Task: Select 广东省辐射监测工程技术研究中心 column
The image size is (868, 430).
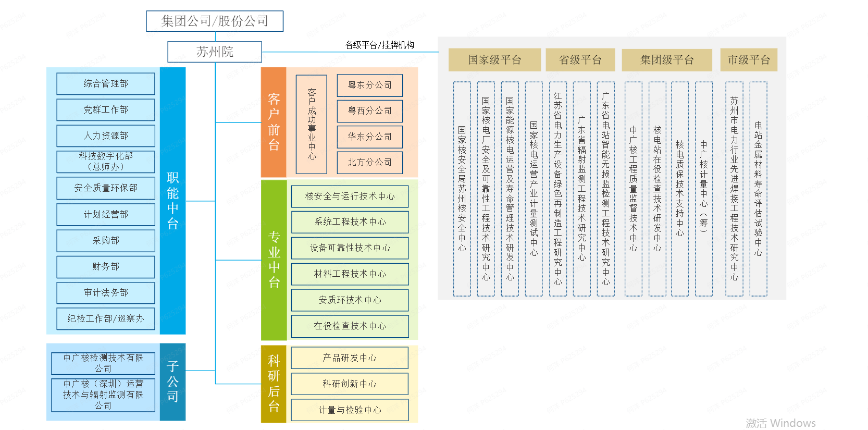Action: click(x=582, y=189)
